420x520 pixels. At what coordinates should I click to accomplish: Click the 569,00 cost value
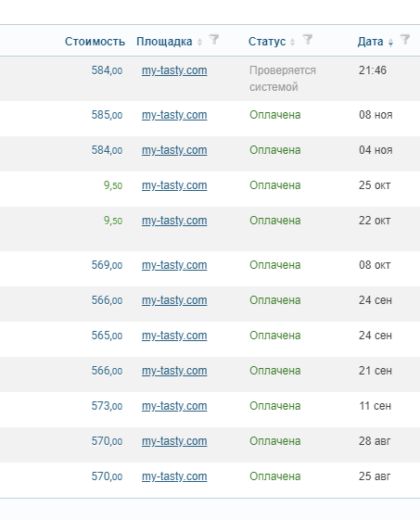(x=107, y=265)
